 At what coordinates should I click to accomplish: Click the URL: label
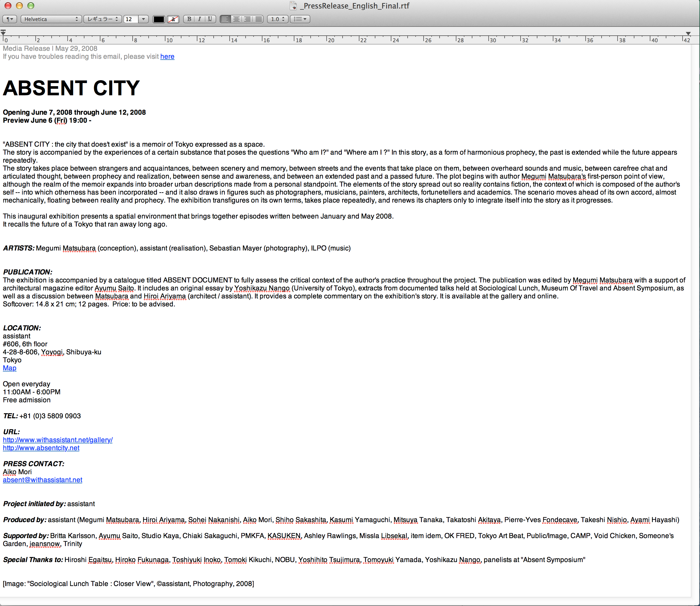pyautogui.click(x=11, y=432)
